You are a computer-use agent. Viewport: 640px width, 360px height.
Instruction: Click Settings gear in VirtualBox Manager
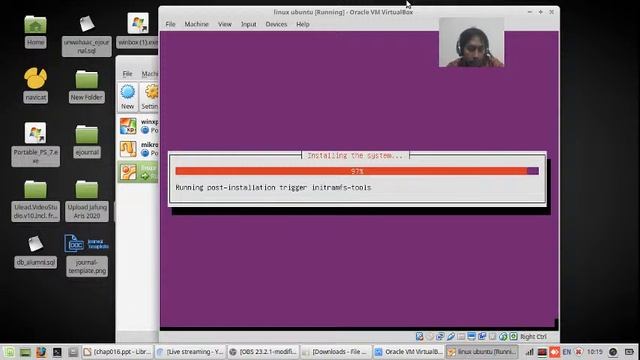149,97
